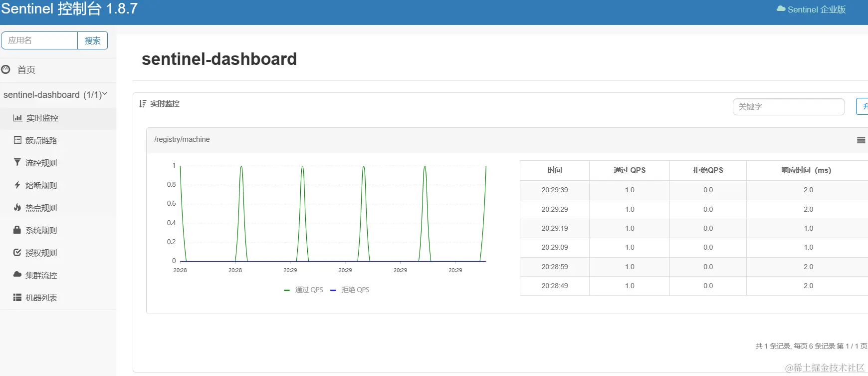This screenshot has width=868, height=376.
Task: Open 授权规则 menu item
Action: (58, 253)
